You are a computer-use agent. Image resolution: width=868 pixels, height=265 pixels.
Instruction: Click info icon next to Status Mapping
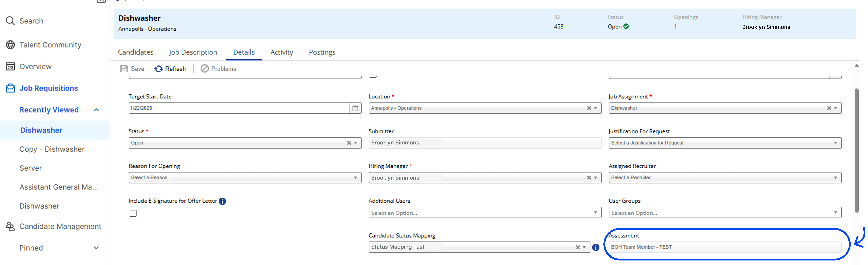tap(596, 248)
